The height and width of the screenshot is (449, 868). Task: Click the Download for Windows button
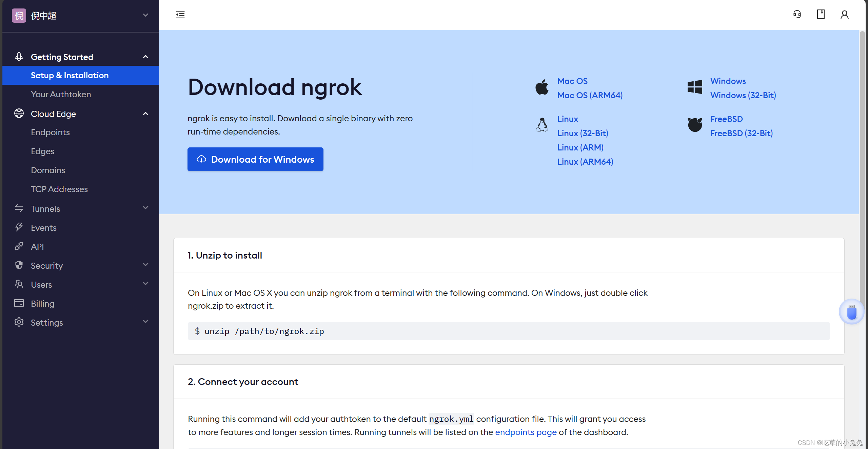pos(255,159)
